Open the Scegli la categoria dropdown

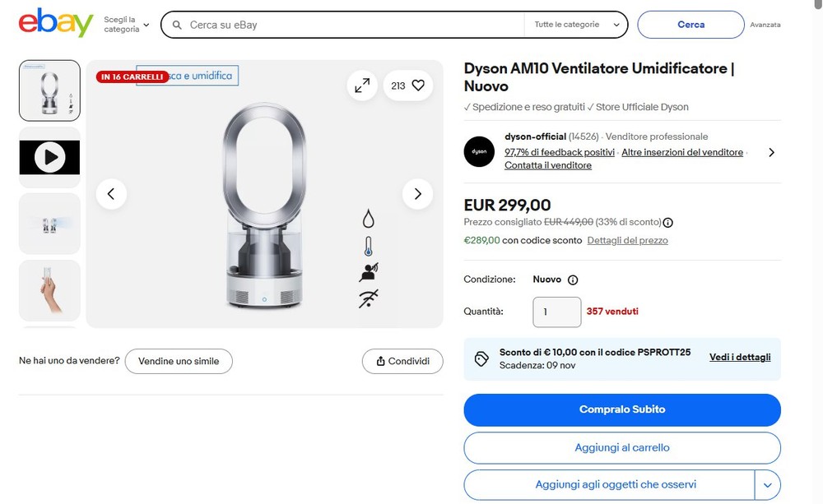pyautogui.click(x=127, y=25)
